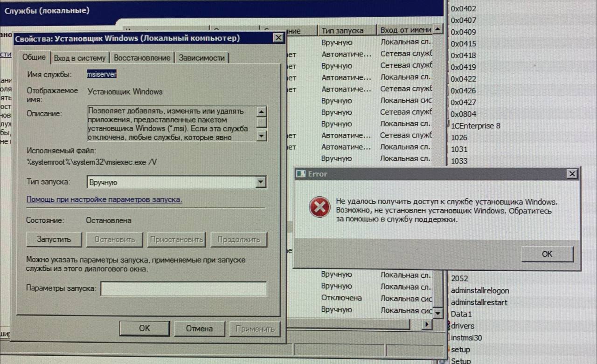Viewport: 597px width, 364px height.
Task: Select the 0x0419 entry
Action: 463,67
